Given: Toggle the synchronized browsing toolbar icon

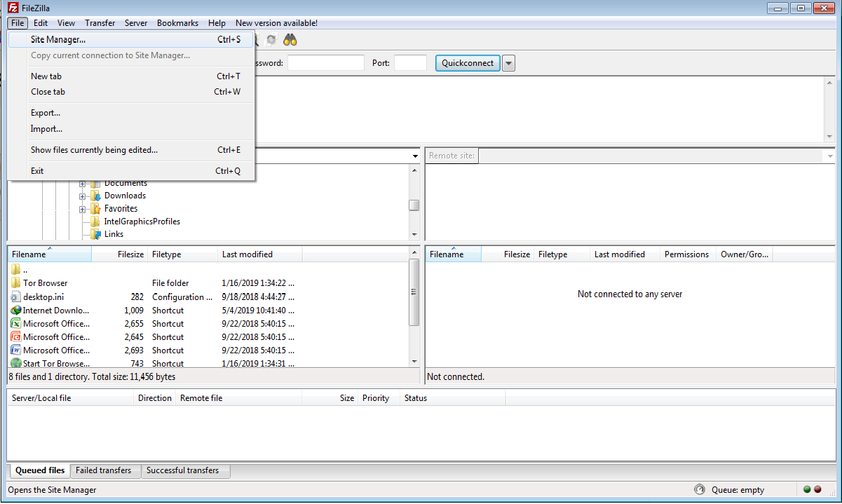Looking at the screenshot, I should point(271,40).
